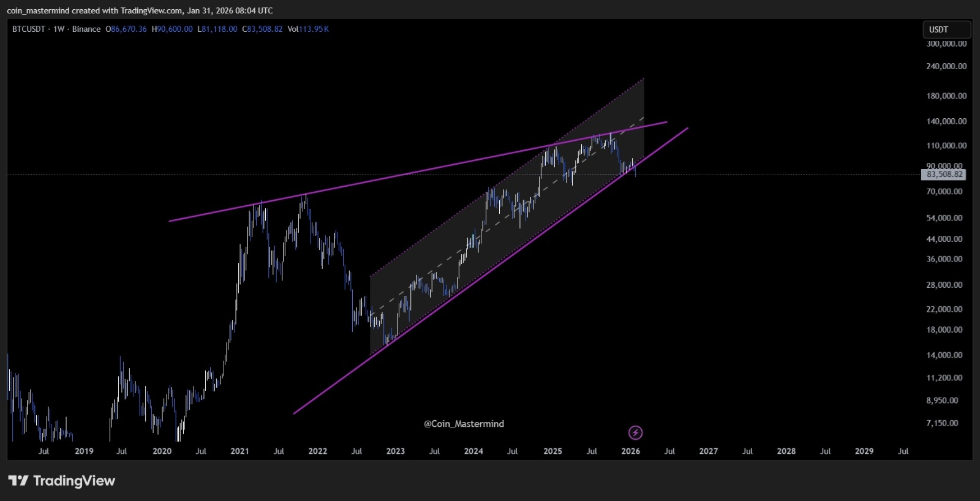Click the TradingView logo at the bottom
980x501 pixels.
[62, 481]
